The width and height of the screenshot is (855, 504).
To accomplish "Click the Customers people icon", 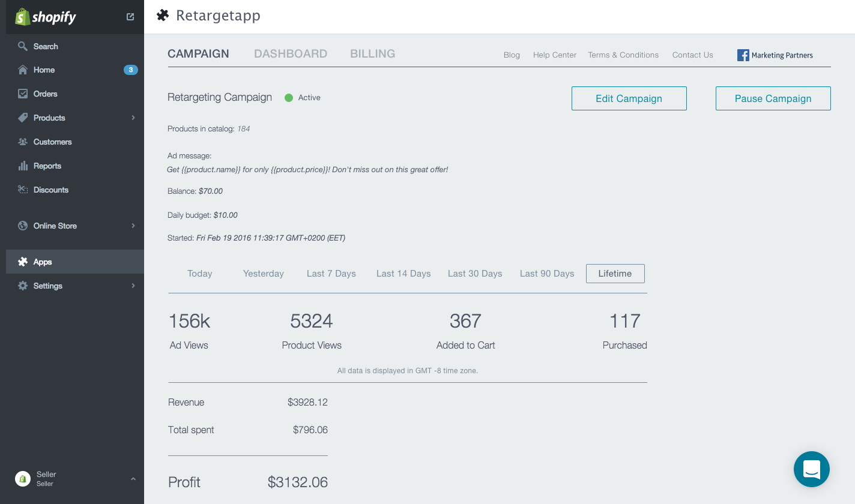I will pyautogui.click(x=22, y=142).
